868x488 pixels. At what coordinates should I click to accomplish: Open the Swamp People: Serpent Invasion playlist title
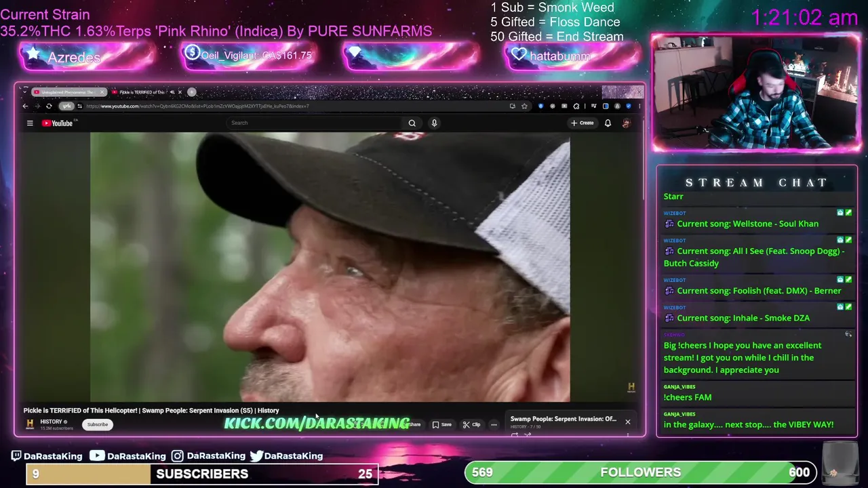563,419
